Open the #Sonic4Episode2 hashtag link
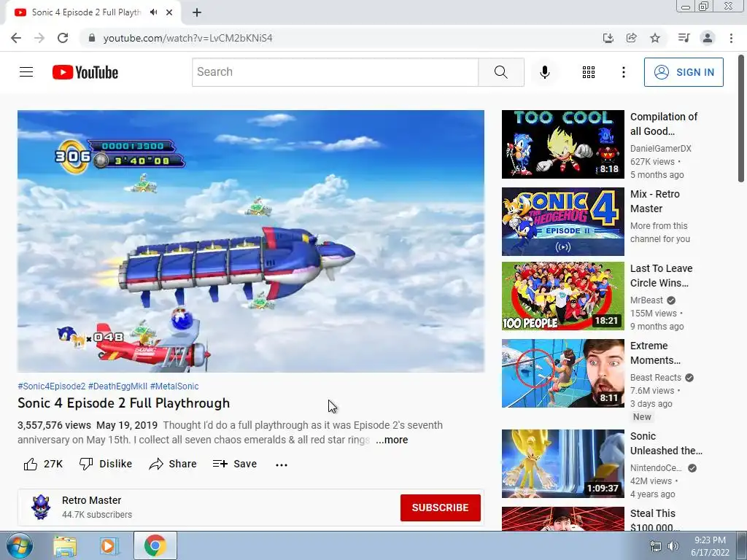The width and height of the screenshot is (747, 560). click(52, 386)
